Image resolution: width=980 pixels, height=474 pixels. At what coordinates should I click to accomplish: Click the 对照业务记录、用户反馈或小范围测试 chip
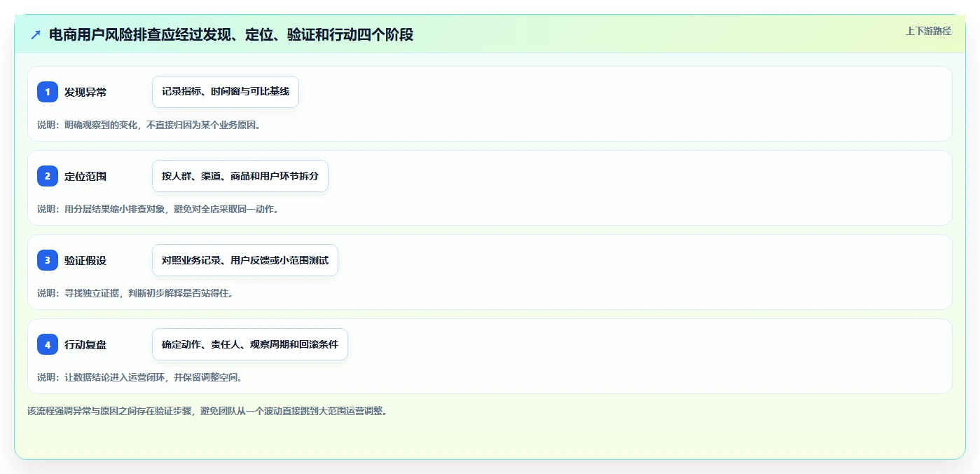click(x=245, y=260)
